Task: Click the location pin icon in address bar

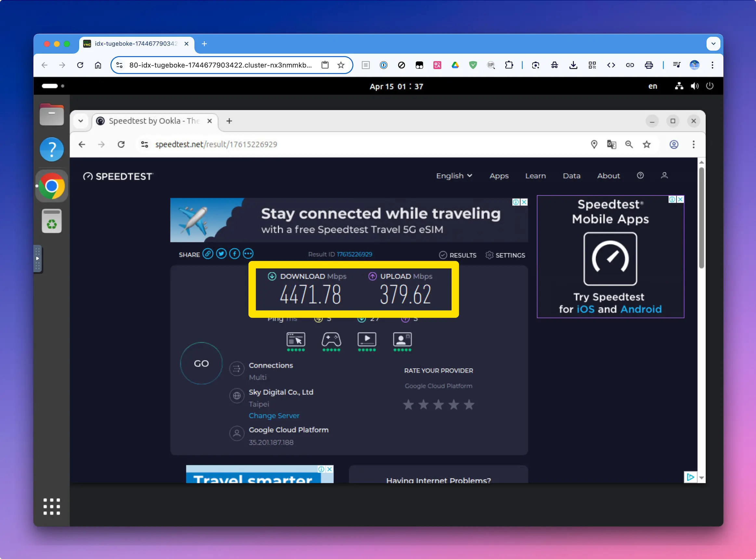Action: pos(594,145)
